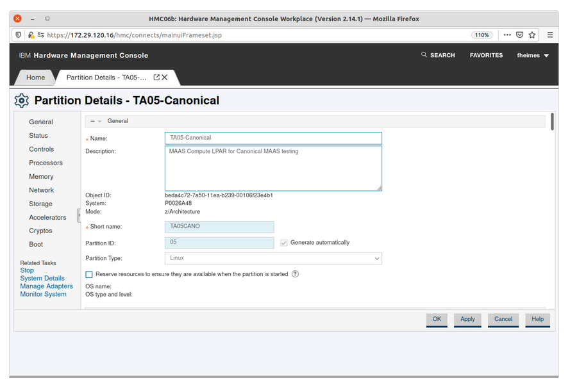Collapse the General section
This screenshot has width=570, height=392.
pos(93,121)
